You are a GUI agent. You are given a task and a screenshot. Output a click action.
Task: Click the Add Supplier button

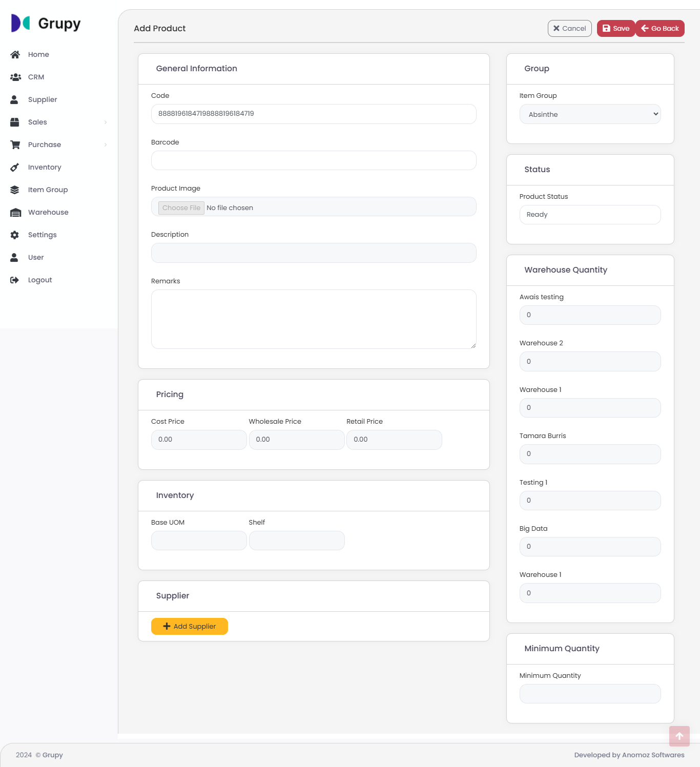(189, 626)
